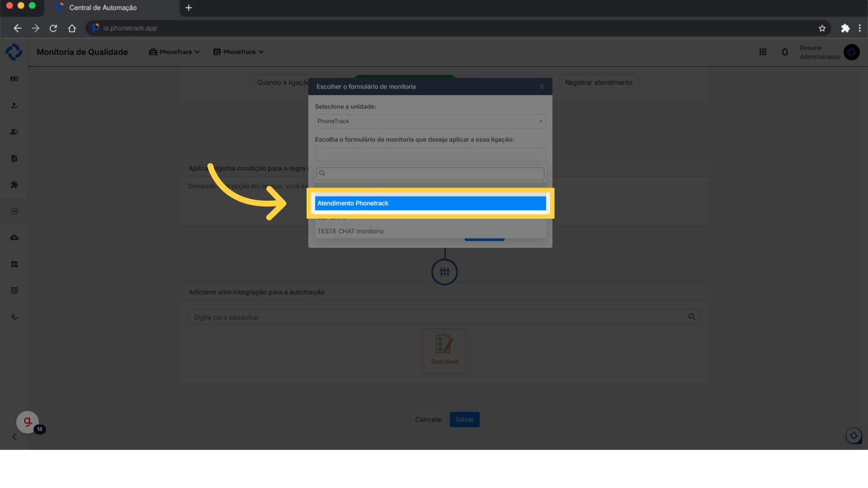The height and width of the screenshot is (488, 868).
Task: Open the document sidebar icon
Action: pos(14,158)
